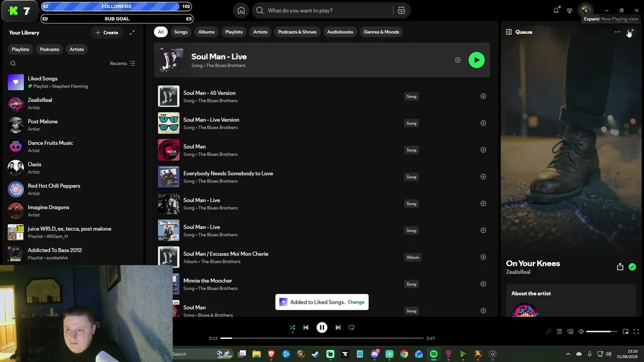
Task: Play the Soul Man - Live top result
Action: point(476,60)
